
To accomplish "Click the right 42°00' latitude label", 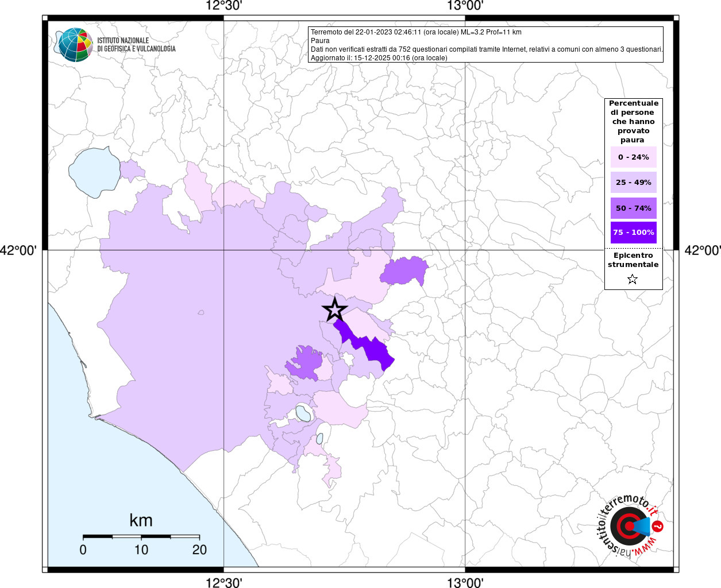I will pos(703,250).
